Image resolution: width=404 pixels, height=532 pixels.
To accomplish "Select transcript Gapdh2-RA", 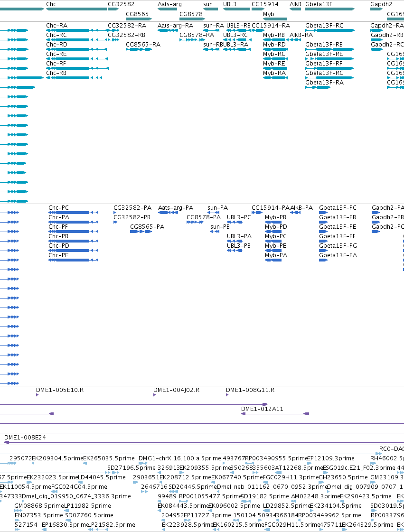I will [387, 26].
